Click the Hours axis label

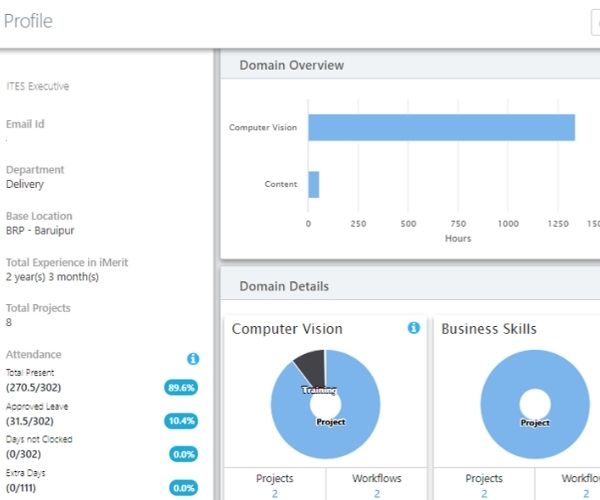click(458, 238)
